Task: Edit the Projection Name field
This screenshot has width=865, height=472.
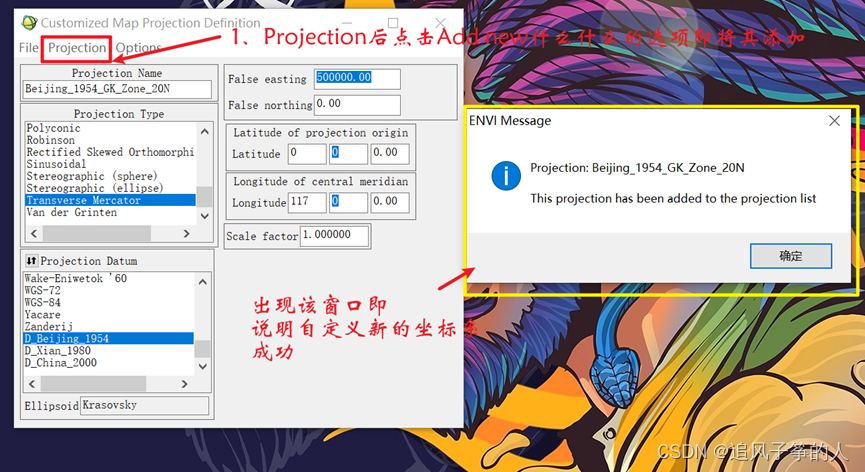Action: pos(118,89)
